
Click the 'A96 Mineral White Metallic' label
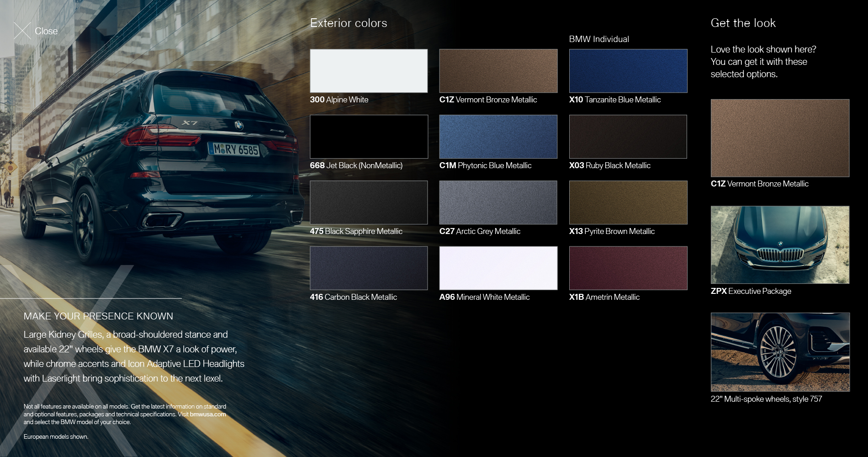484,297
